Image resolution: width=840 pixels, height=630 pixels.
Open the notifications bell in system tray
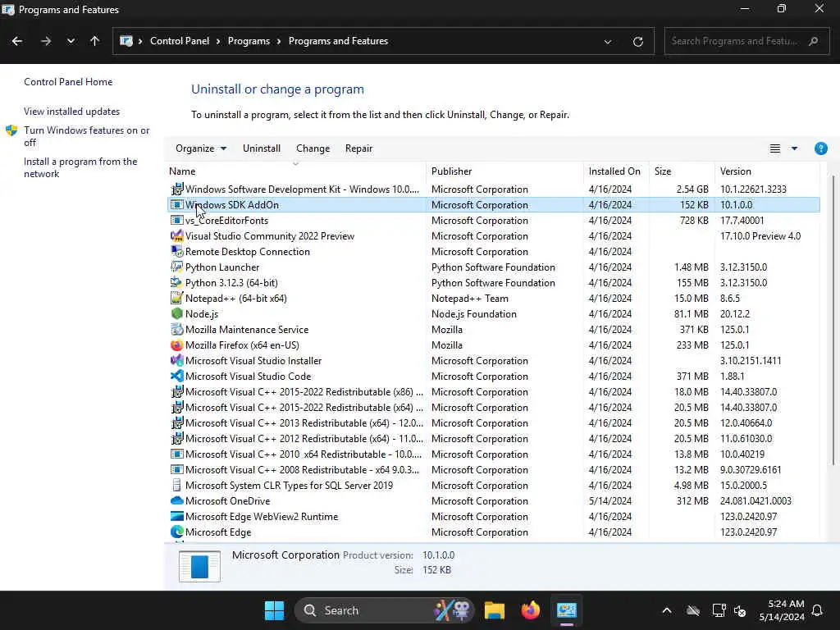818,610
